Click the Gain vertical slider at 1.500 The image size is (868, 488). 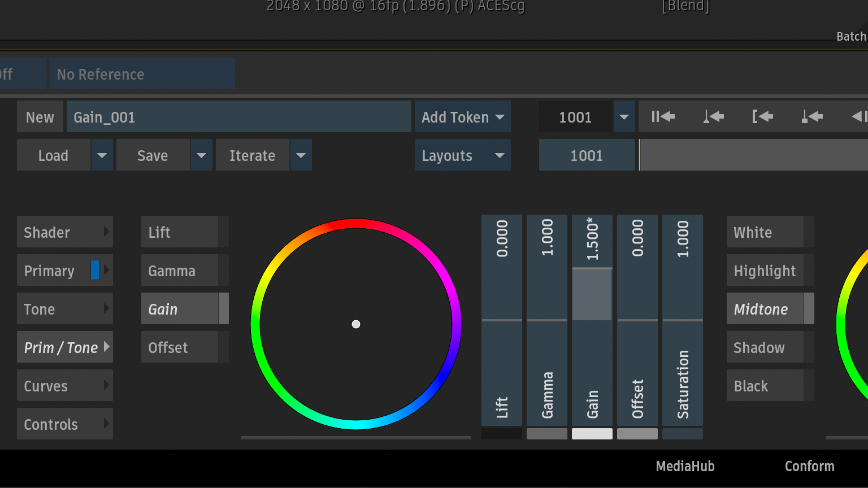click(592, 320)
